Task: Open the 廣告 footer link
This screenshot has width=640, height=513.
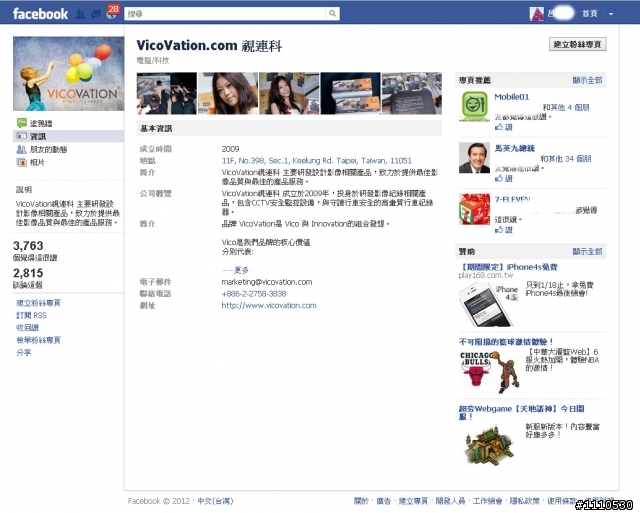Action: pos(384,501)
